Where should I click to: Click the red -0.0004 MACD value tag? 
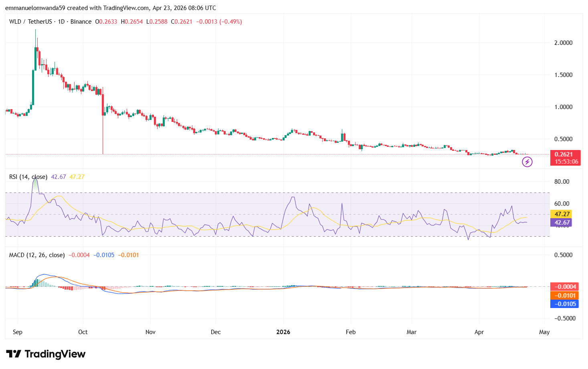pyautogui.click(x=565, y=286)
